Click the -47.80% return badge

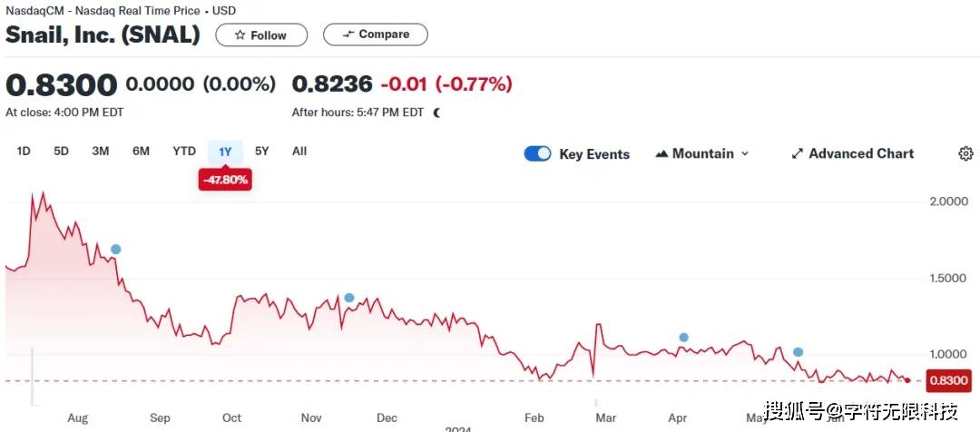coord(225,181)
